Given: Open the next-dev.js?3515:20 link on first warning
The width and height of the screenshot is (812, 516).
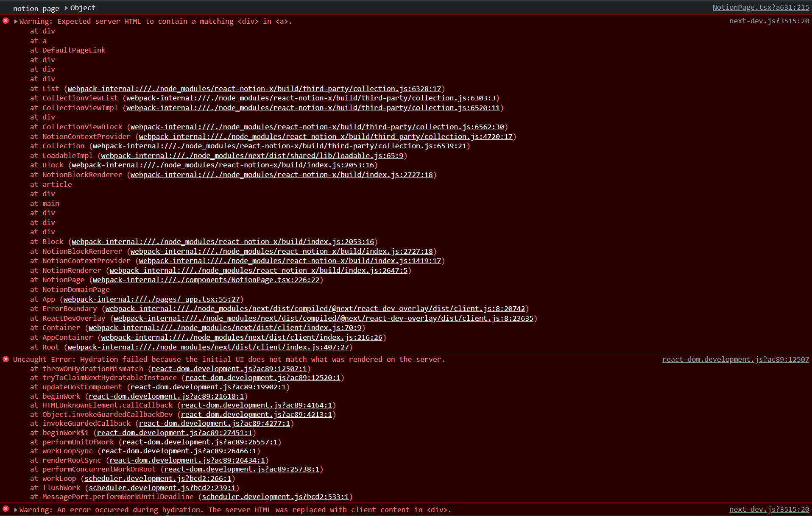Looking at the screenshot, I should [x=769, y=21].
